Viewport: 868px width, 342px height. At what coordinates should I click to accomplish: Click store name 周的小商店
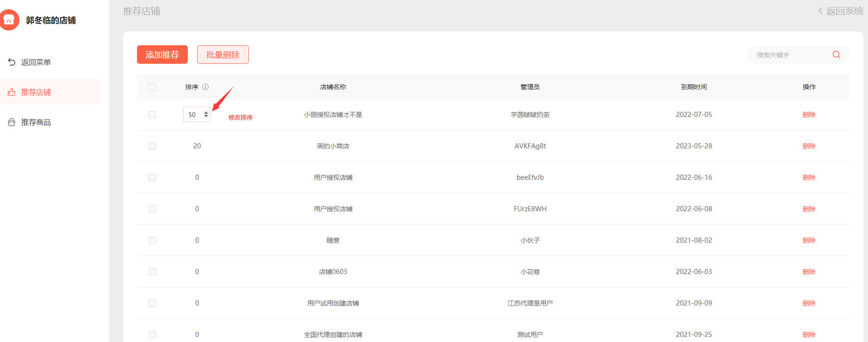point(333,146)
